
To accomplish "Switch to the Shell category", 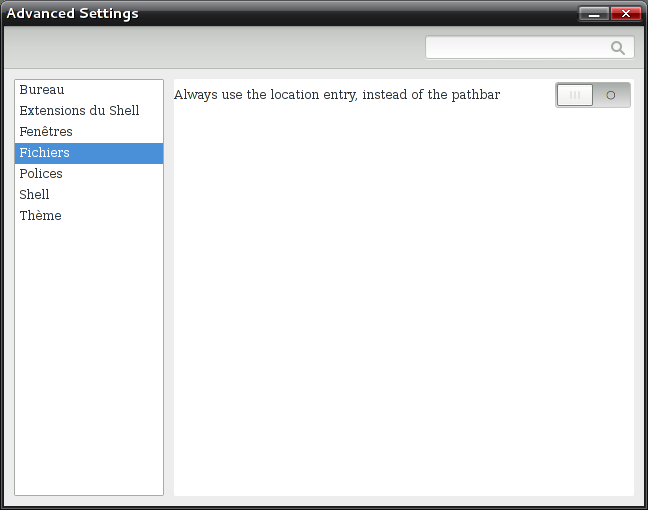I will 34,195.
